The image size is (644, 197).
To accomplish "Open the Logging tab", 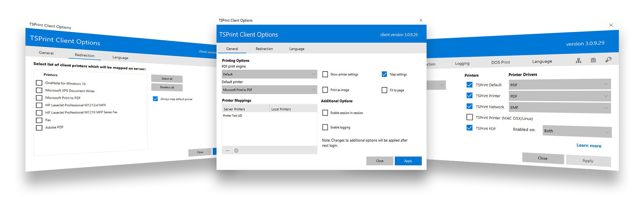I will click(x=462, y=63).
